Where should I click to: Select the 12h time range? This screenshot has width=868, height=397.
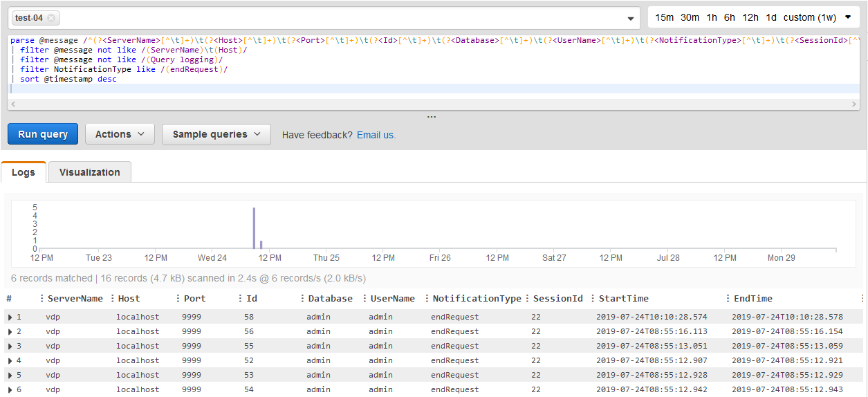coord(750,17)
